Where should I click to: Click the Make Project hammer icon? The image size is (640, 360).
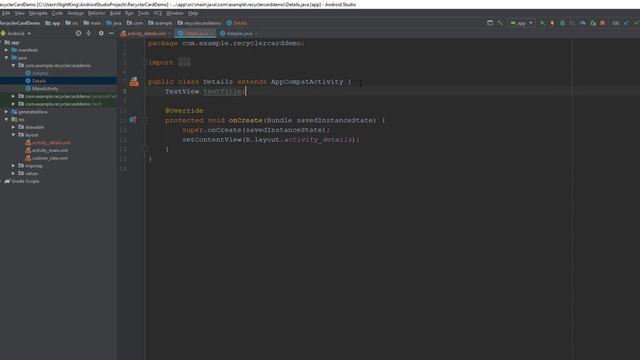pyautogui.click(x=500, y=23)
